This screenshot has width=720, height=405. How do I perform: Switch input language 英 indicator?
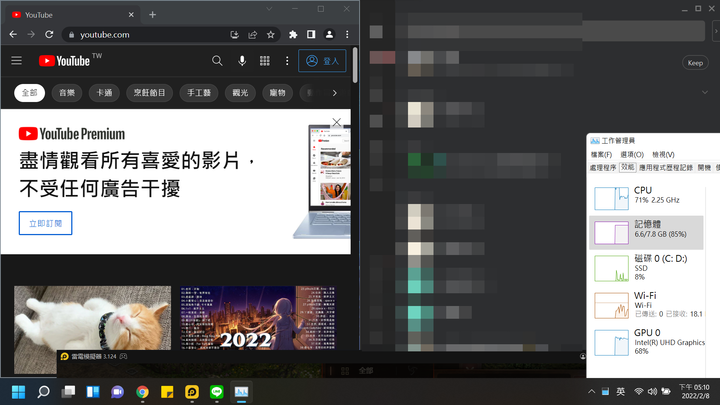pos(620,392)
